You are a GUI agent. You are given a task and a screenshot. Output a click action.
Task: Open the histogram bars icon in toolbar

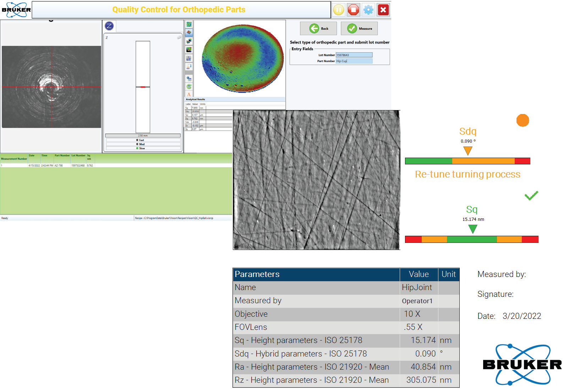[x=189, y=58]
